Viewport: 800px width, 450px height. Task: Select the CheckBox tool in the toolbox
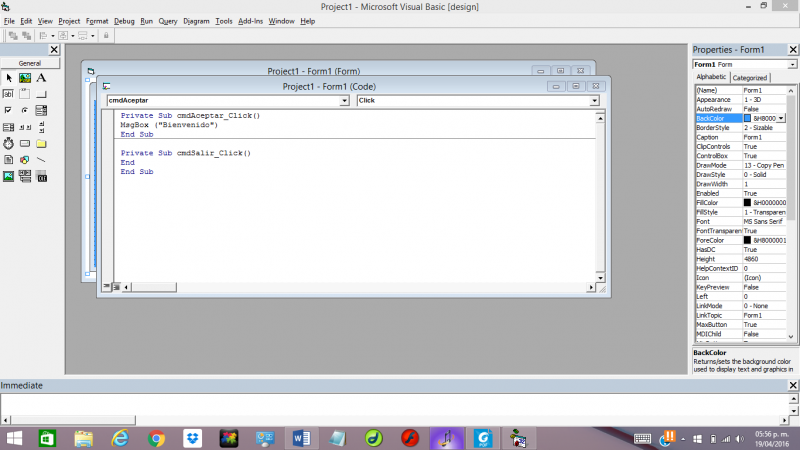point(9,110)
